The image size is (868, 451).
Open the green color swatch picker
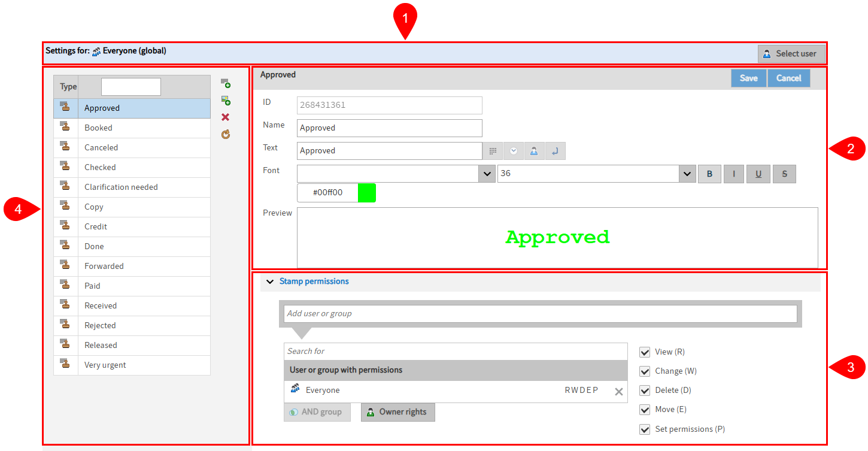click(x=366, y=193)
